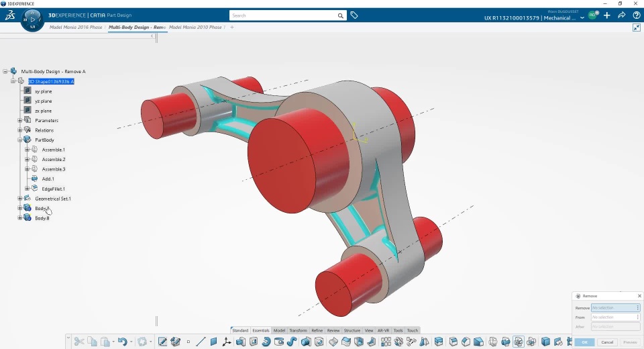Select the Rectangular Pattern tool
The height and width of the screenshot is (349, 644).
pos(386,342)
